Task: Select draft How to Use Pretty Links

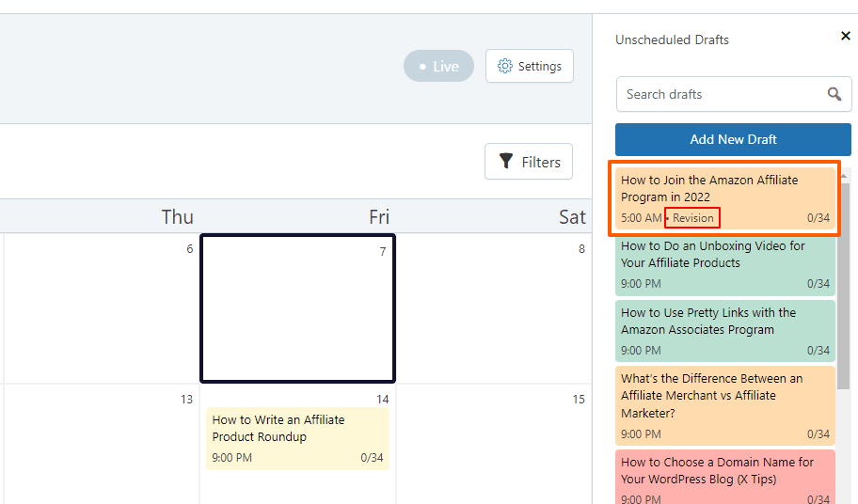Action: point(725,331)
